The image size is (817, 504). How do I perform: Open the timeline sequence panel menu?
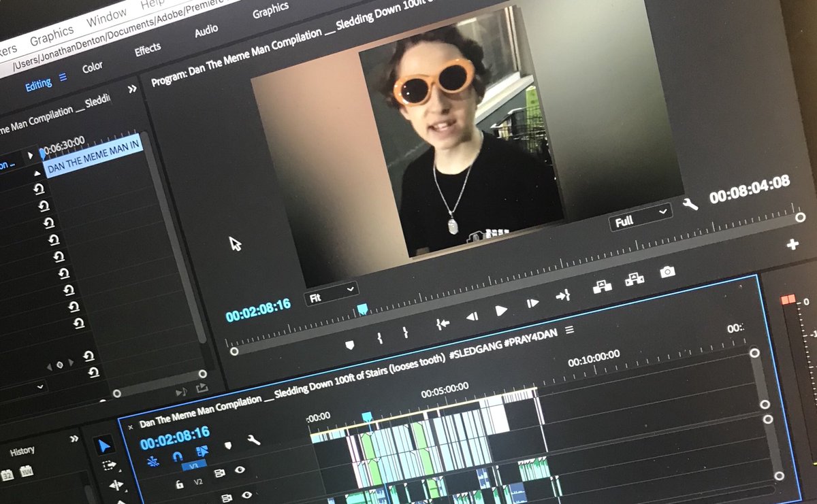pos(569,330)
